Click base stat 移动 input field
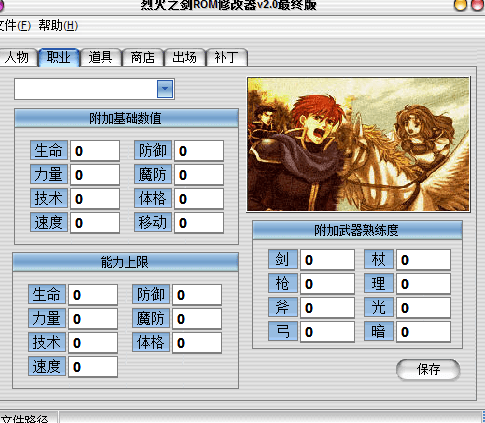Viewport: 485px width, 423px height. coord(199,223)
